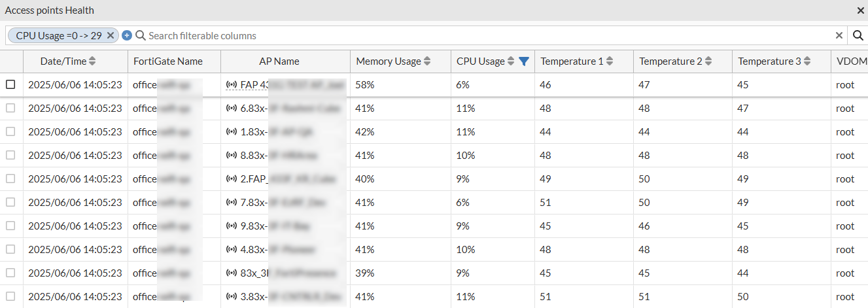Click the CPU Usage =0 -> 29 filter chip

tap(58, 35)
